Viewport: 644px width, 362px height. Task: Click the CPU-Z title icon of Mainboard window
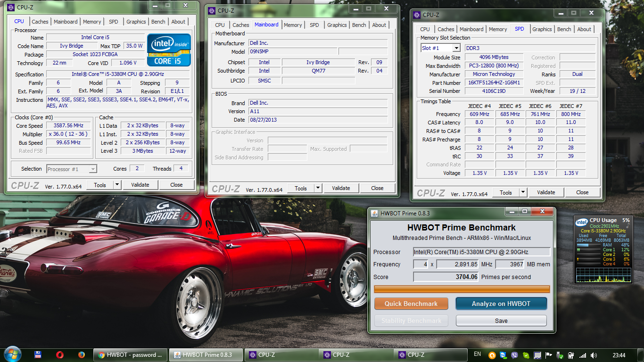coord(211,11)
